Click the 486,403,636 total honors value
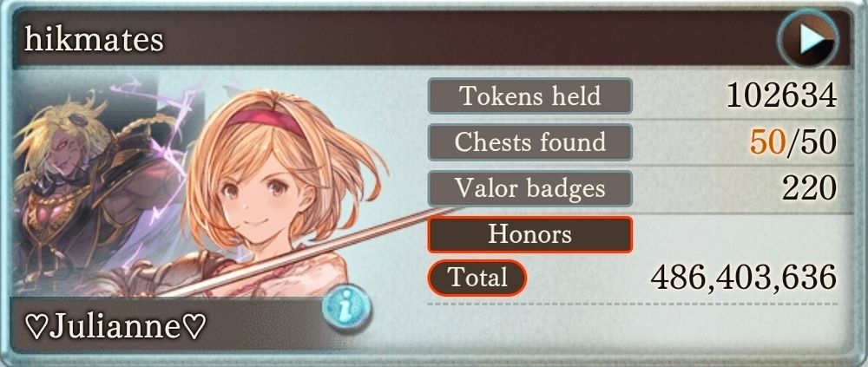Screen dimensions: 868x367 [744, 278]
